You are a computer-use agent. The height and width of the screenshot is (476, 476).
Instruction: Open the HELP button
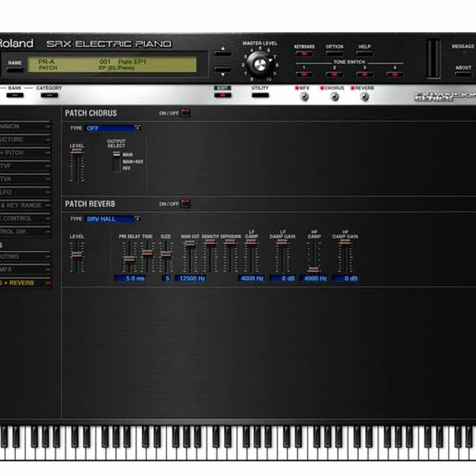364,54
